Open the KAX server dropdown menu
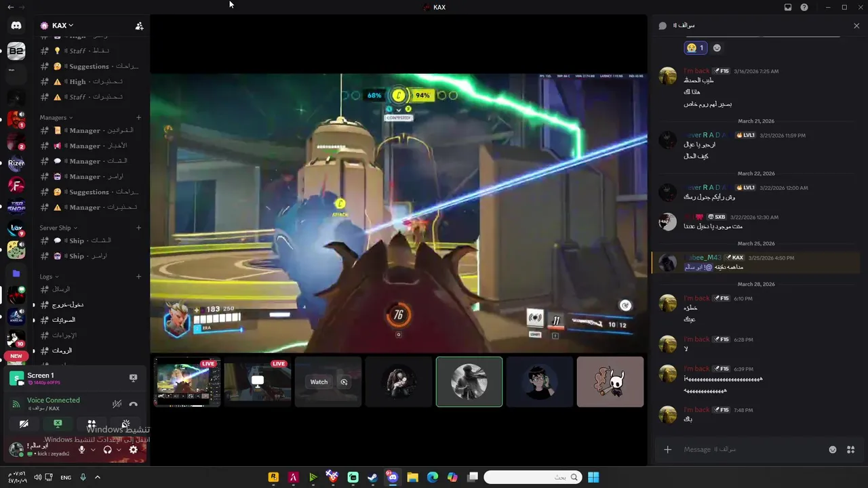Screen dimensions: 868x488 [x=62, y=26]
